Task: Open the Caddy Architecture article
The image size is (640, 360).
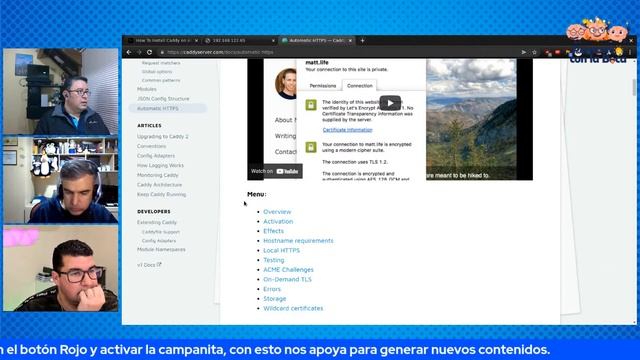Action: point(159,185)
